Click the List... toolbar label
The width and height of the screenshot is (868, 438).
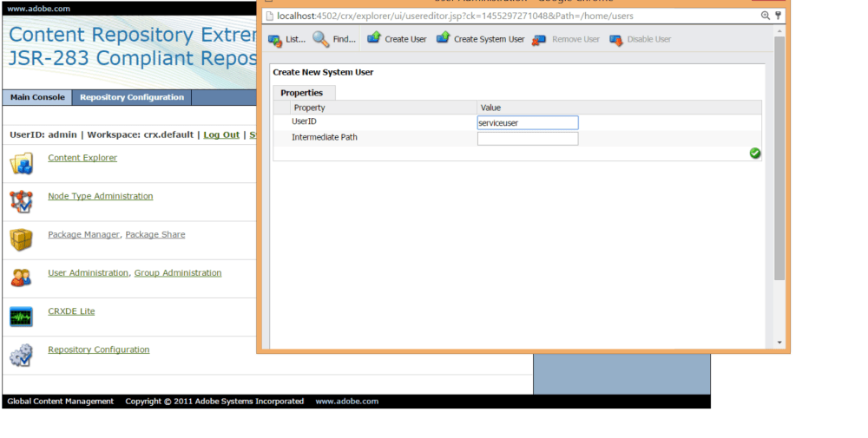296,39
